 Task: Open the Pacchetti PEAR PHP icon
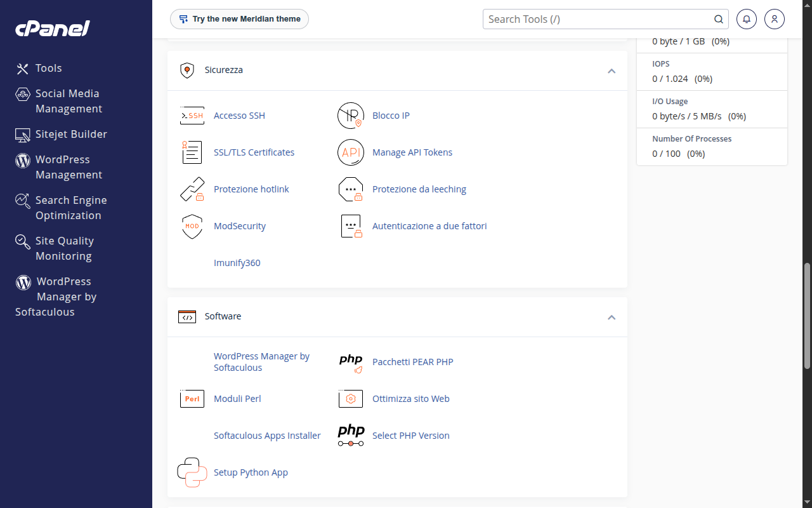(351, 362)
